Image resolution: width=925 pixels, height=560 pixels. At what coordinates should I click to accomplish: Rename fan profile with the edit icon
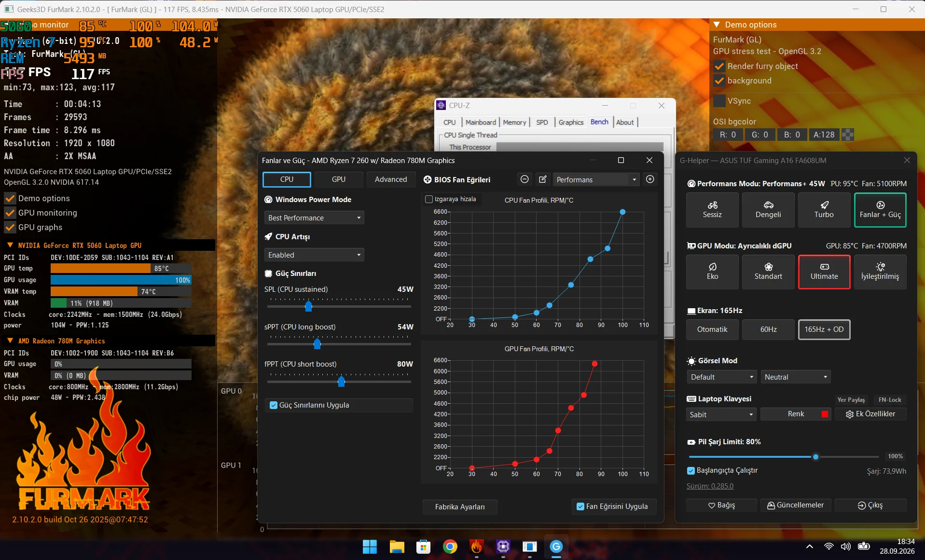(543, 179)
